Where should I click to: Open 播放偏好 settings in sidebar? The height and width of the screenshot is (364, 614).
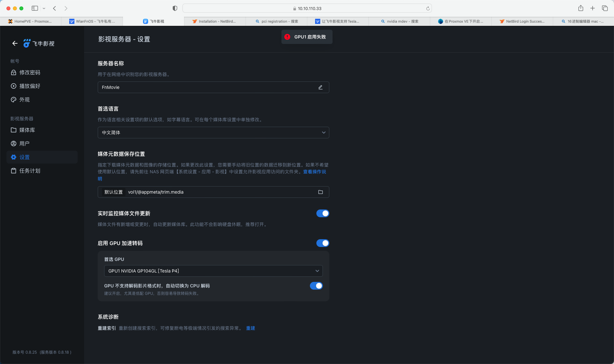pos(42,86)
